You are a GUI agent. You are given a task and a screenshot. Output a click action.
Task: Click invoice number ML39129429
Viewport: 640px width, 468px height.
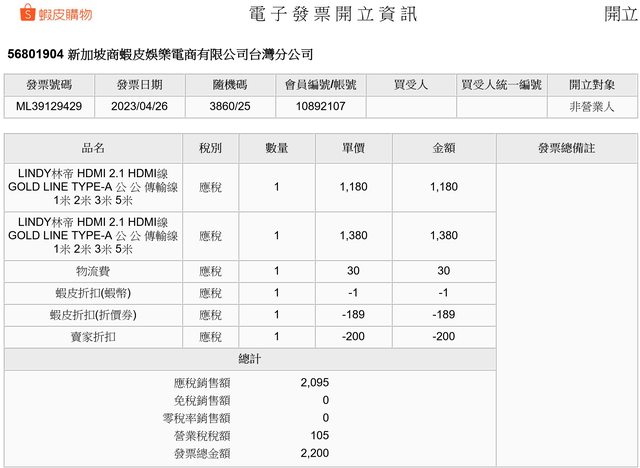49,106
